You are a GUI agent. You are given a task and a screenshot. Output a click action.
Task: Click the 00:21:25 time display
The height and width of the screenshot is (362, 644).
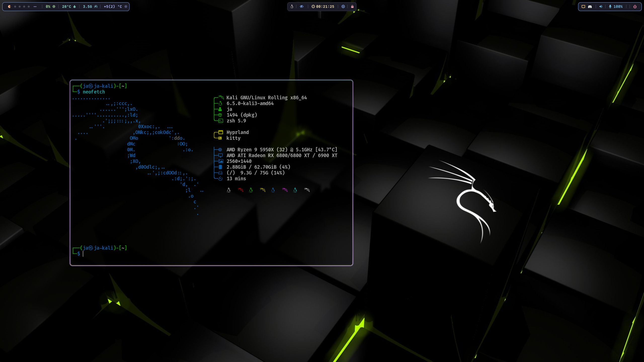click(325, 7)
